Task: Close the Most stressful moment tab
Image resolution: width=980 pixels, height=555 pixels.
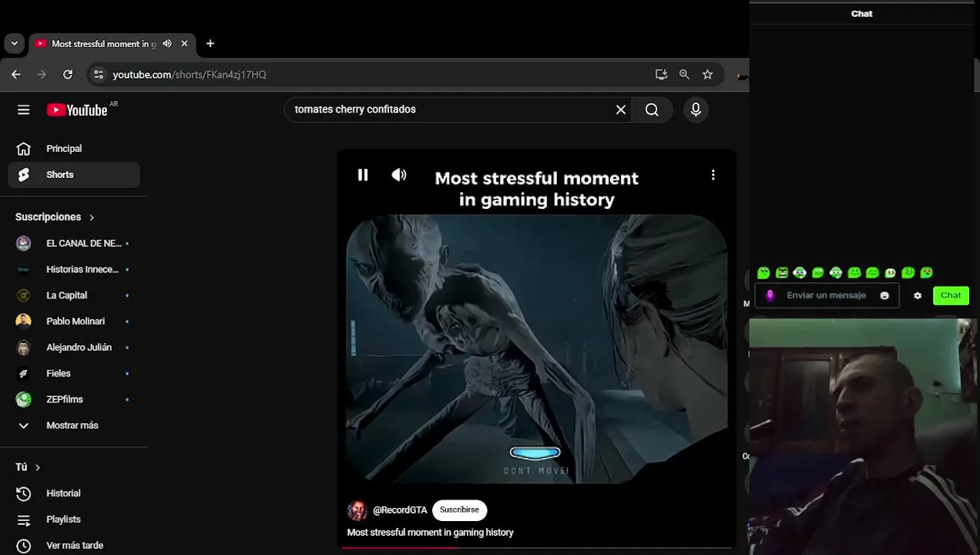Action: (x=184, y=44)
